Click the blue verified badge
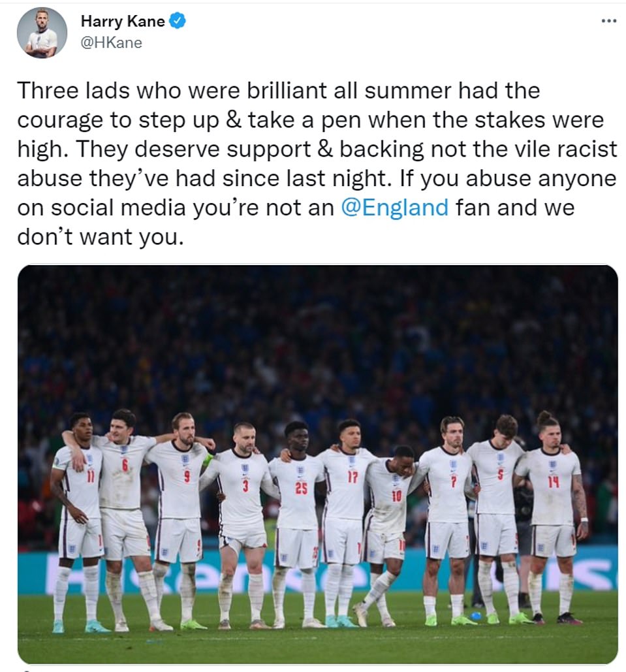626x672 pixels. pyautogui.click(x=178, y=21)
